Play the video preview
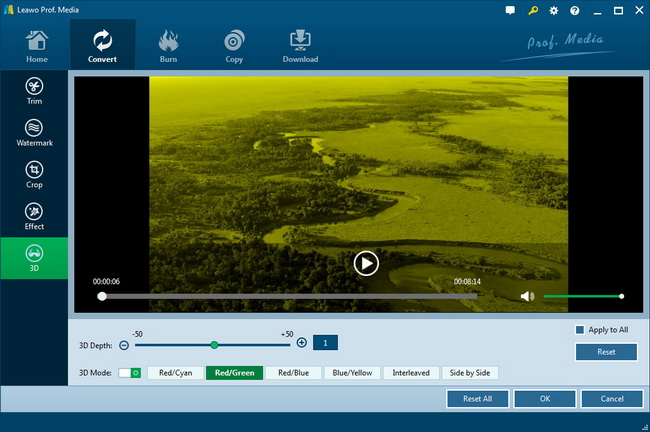The image size is (650, 432). point(366,263)
